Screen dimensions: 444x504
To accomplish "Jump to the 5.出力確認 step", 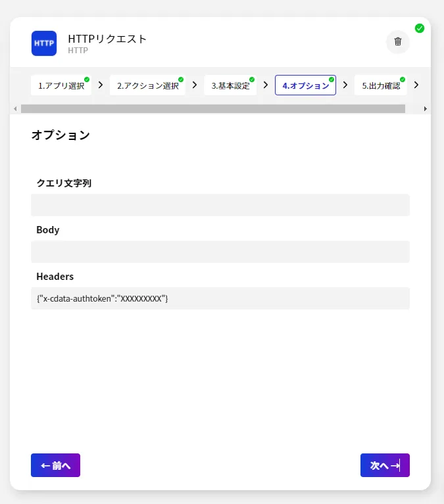I will (x=380, y=85).
